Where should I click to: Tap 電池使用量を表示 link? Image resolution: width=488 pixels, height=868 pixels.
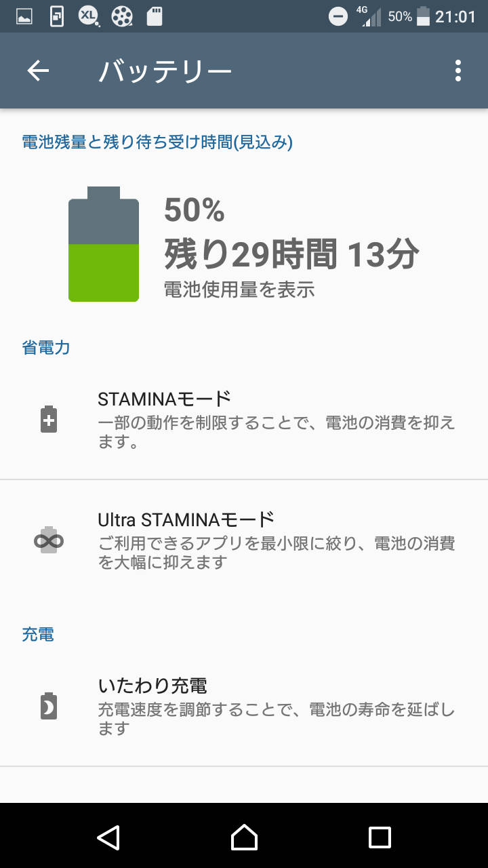pyautogui.click(x=239, y=290)
